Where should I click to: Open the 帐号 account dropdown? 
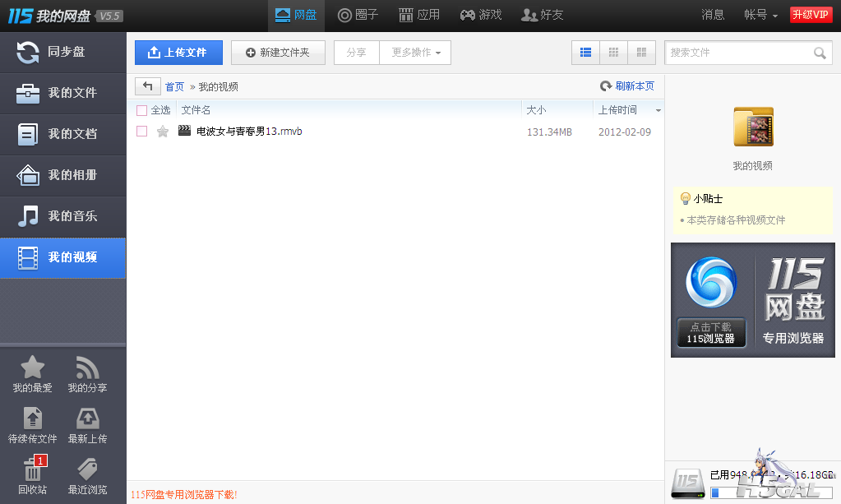pyautogui.click(x=760, y=15)
